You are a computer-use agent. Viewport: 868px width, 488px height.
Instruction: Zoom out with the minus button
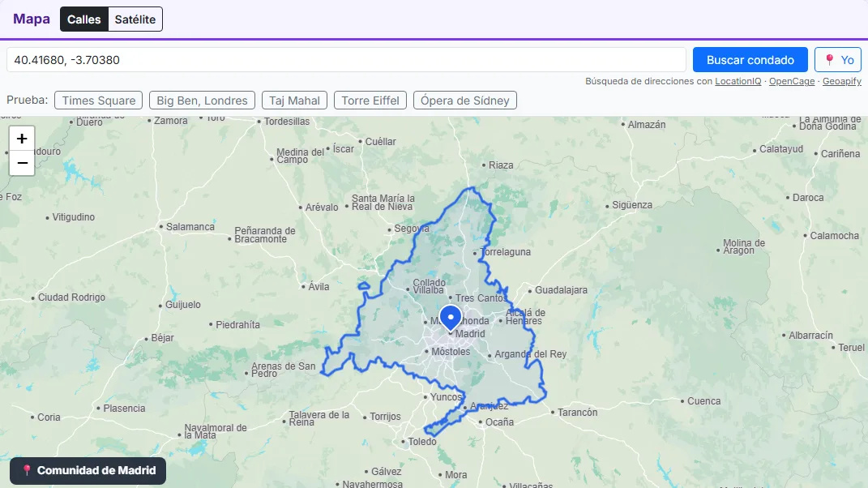pyautogui.click(x=22, y=163)
